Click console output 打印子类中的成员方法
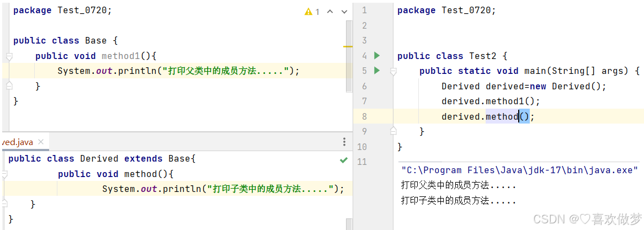The width and height of the screenshot is (644, 230). [459, 200]
